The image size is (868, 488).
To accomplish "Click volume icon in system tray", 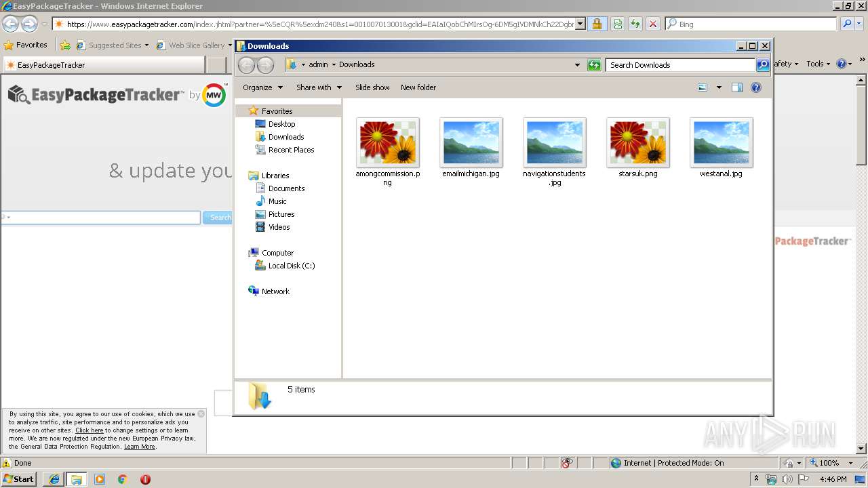I will (787, 479).
